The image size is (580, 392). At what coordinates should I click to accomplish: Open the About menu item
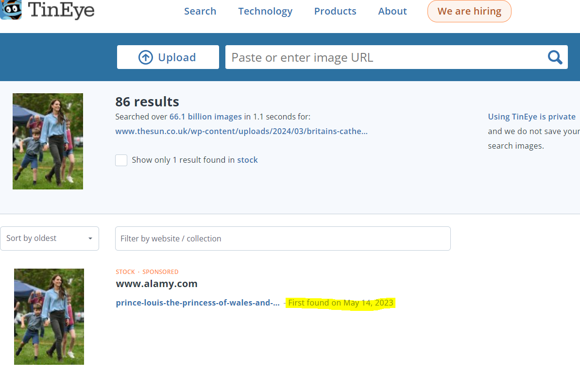[x=392, y=11]
